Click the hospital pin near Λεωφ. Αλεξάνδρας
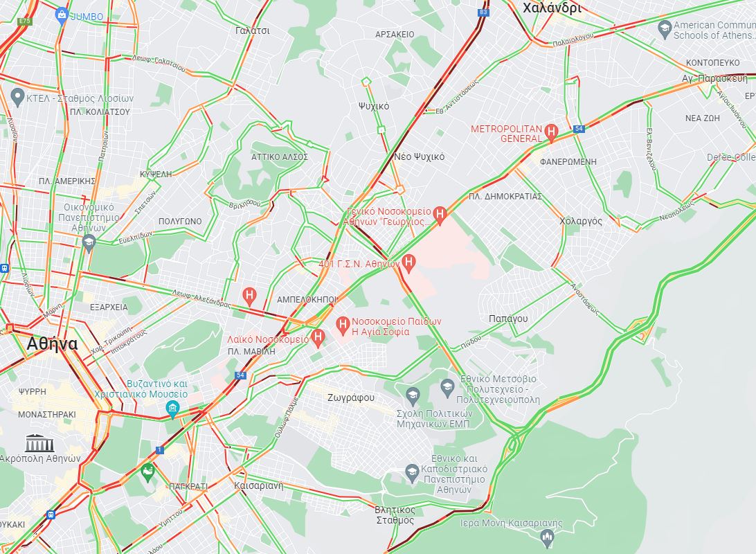 click(x=249, y=296)
